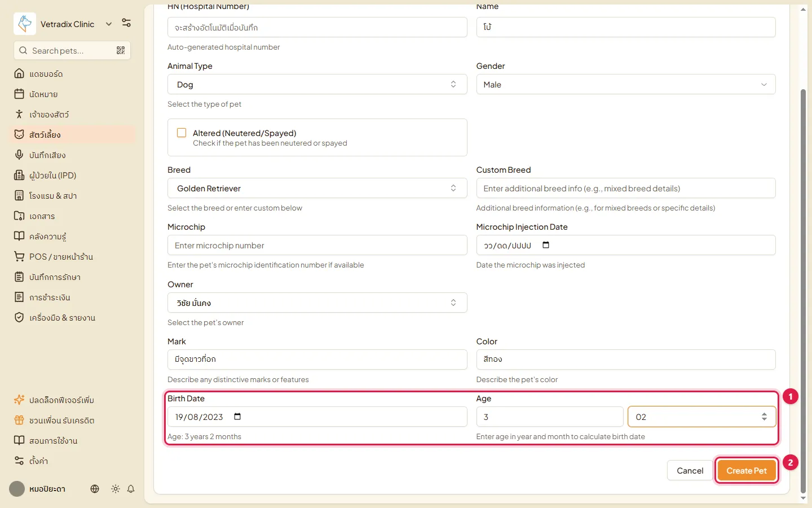Open สอนการใช้งาน tutorial link

coord(72,441)
